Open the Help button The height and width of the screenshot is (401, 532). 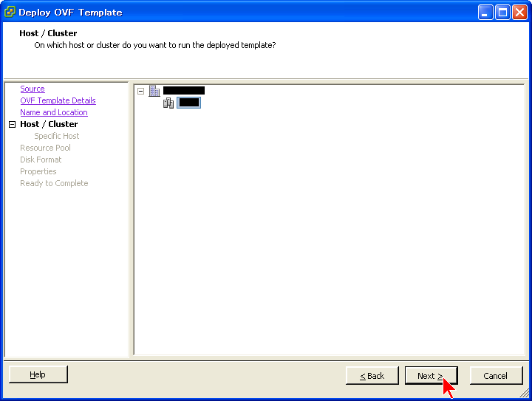click(38, 374)
